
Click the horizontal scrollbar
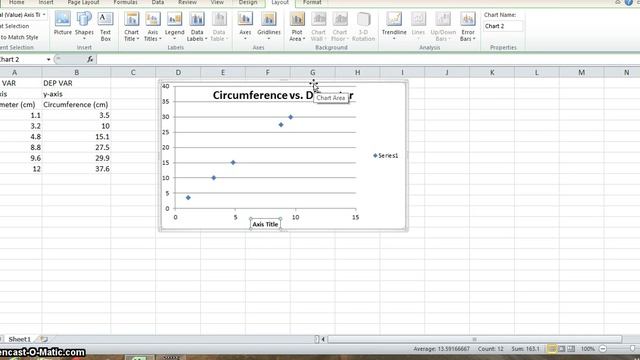[474, 339]
